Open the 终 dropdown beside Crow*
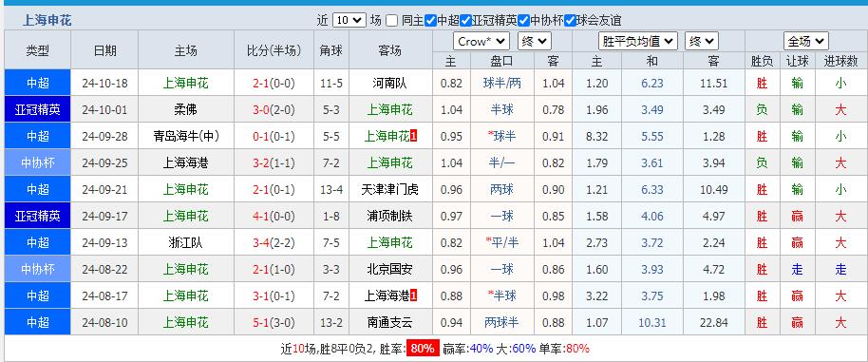Image resolution: width=868 pixels, height=362 pixels. [x=535, y=41]
